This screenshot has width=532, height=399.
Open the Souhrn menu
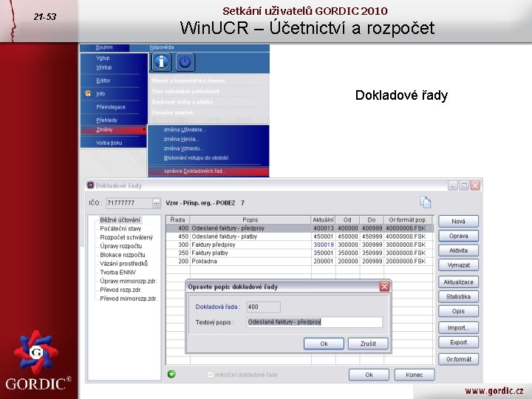point(104,47)
